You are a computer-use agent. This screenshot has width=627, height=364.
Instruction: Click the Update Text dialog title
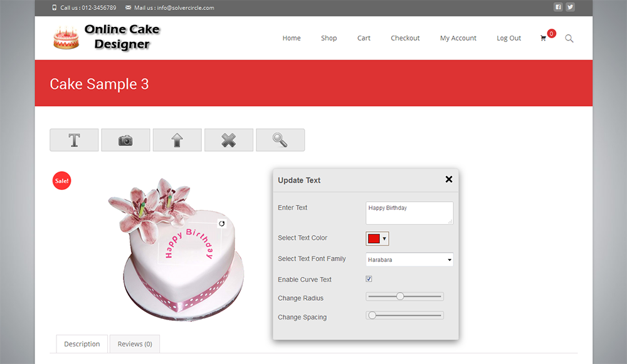[299, 180]
